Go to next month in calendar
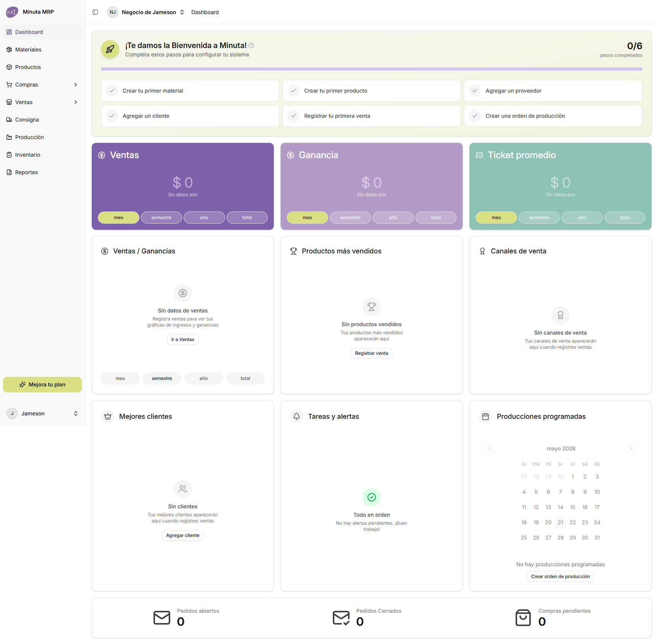The width and height of the screenshot is (658, 644). click(x=631, y=449)
